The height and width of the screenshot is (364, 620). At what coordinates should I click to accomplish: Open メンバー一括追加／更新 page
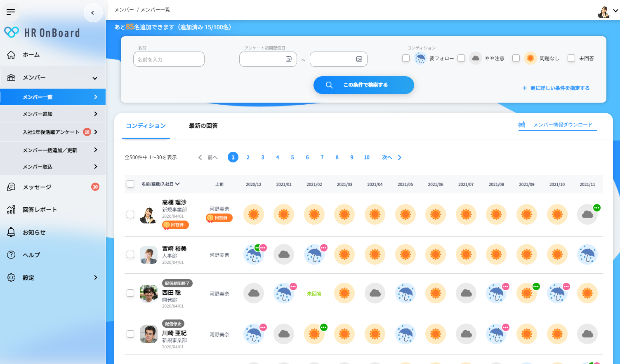click(x=53, y=150)
